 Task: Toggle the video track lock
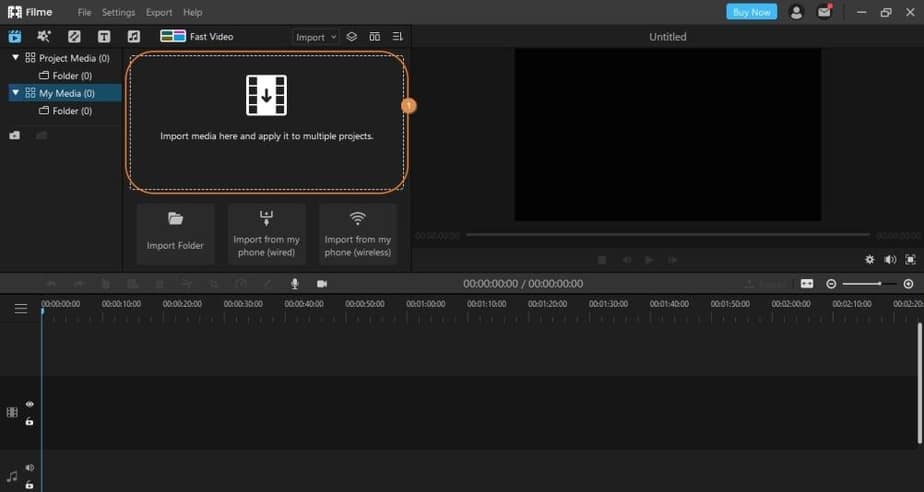click(x=29, y=421)
